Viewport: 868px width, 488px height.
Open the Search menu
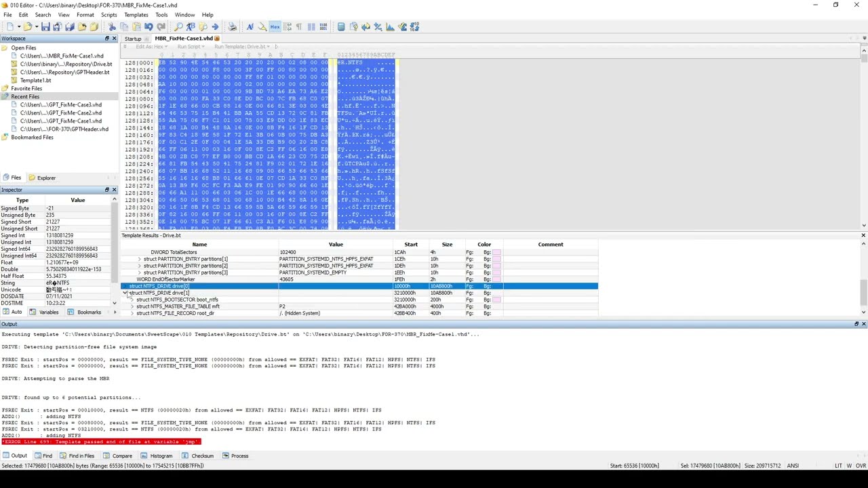43,15
